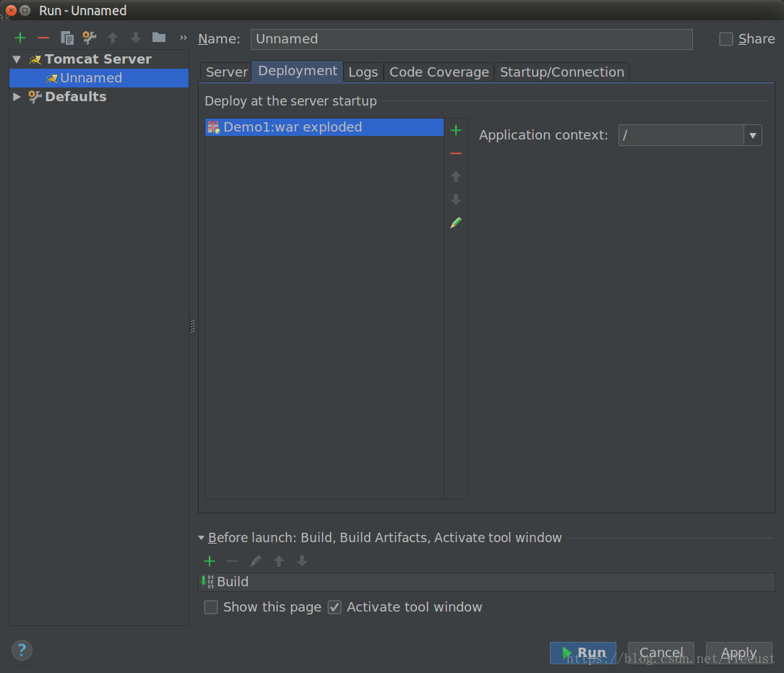Cancel the dialog
This screenshot has width=784, height=673.
coord(661,653)
